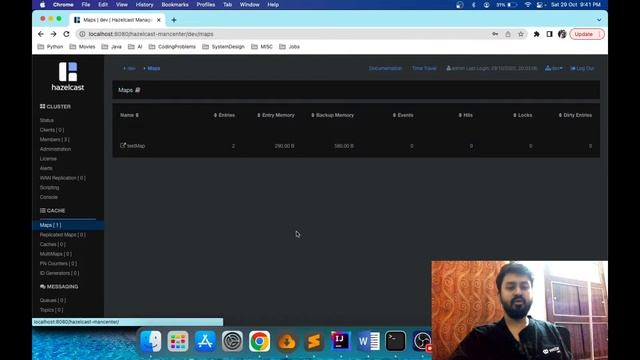Open Topics [0] under Messaging
The image size is (640, 360).
click(x=51, y=310)
